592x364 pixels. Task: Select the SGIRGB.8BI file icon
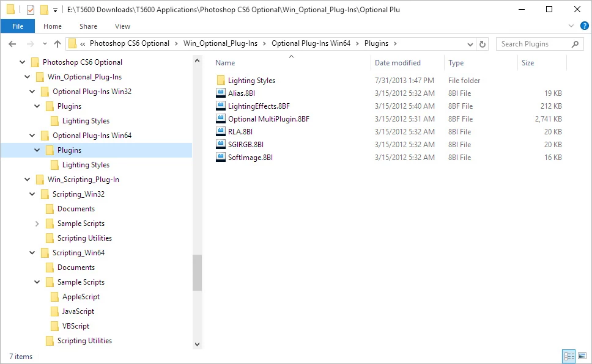tap(221, 145)
